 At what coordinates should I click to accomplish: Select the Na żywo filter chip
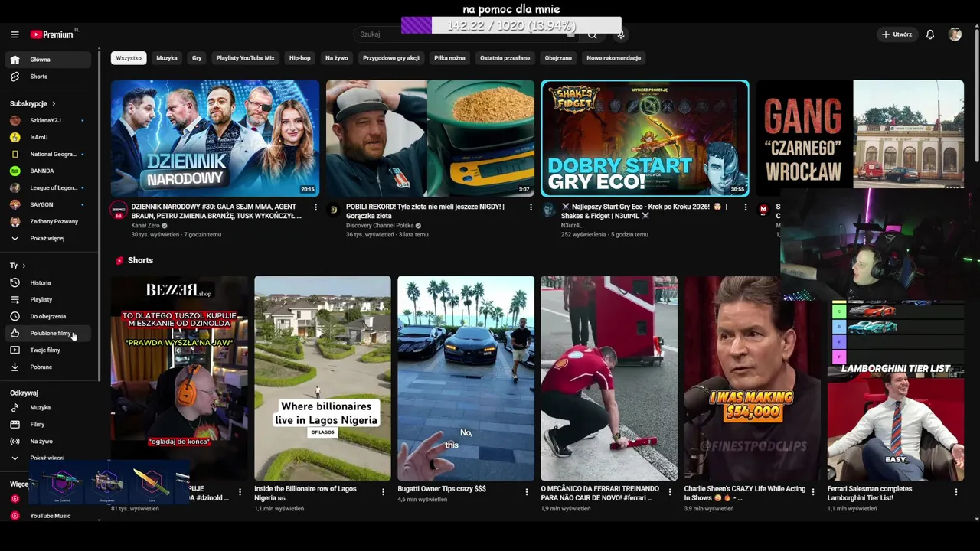337,58
